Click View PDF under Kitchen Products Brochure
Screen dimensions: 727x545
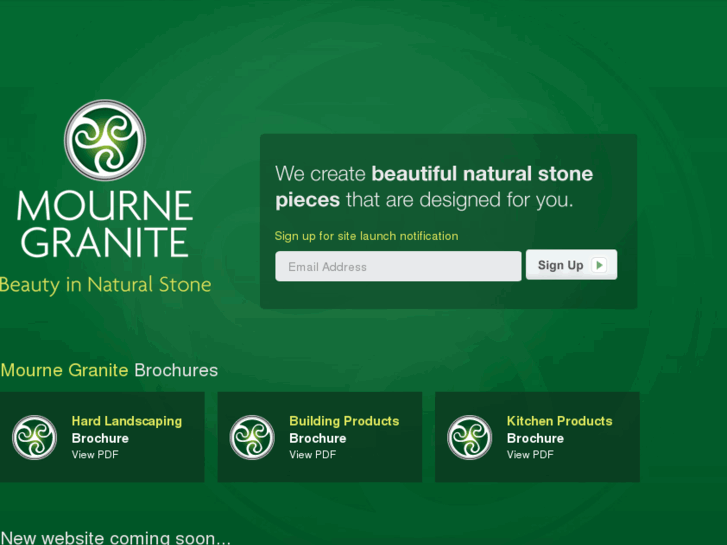(530, 455)
